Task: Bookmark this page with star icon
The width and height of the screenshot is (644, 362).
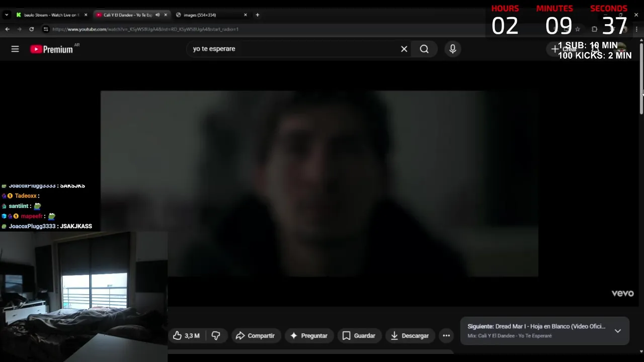Action: point(578,29)
